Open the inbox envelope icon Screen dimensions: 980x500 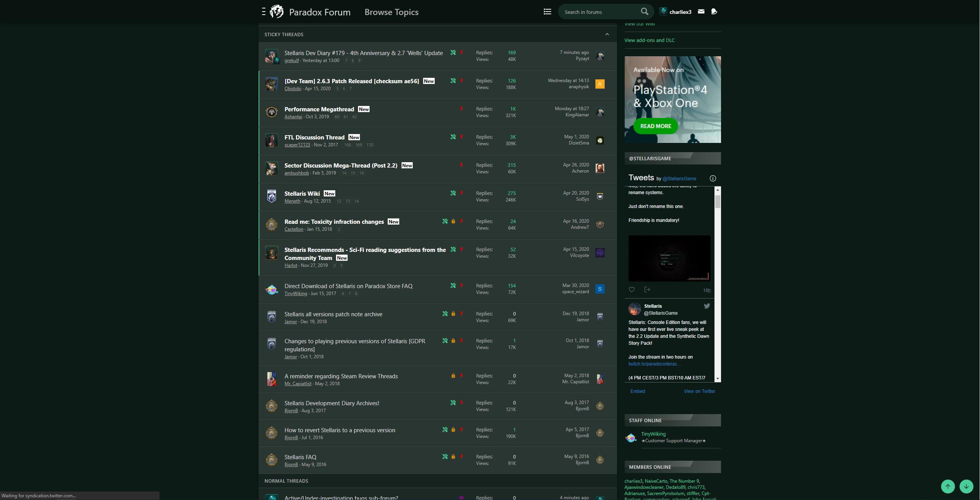tap(701, 12)
